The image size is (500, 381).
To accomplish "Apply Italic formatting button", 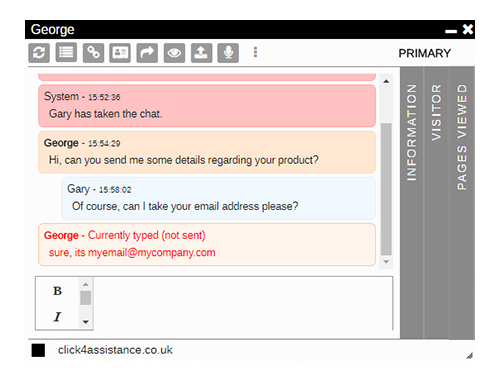I will (x=57, y=317).
